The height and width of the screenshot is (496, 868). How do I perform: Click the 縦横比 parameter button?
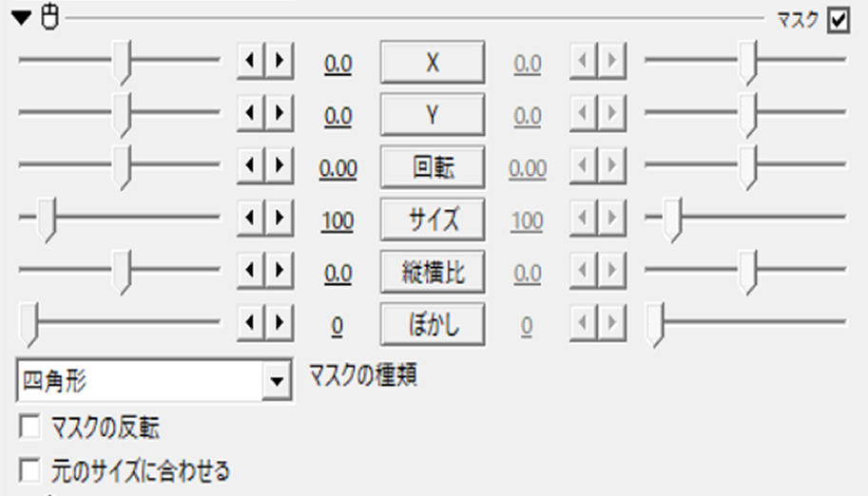pos(433,272)
